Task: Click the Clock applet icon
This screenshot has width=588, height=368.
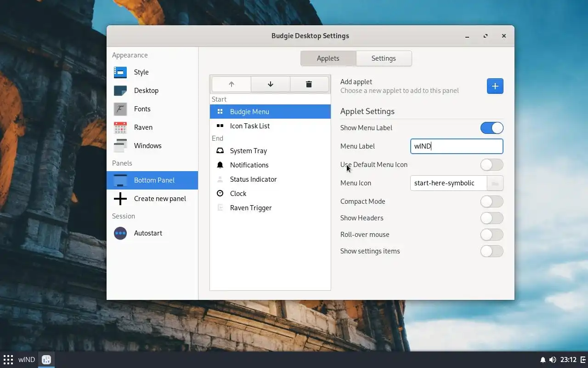Action: point(220,193)
